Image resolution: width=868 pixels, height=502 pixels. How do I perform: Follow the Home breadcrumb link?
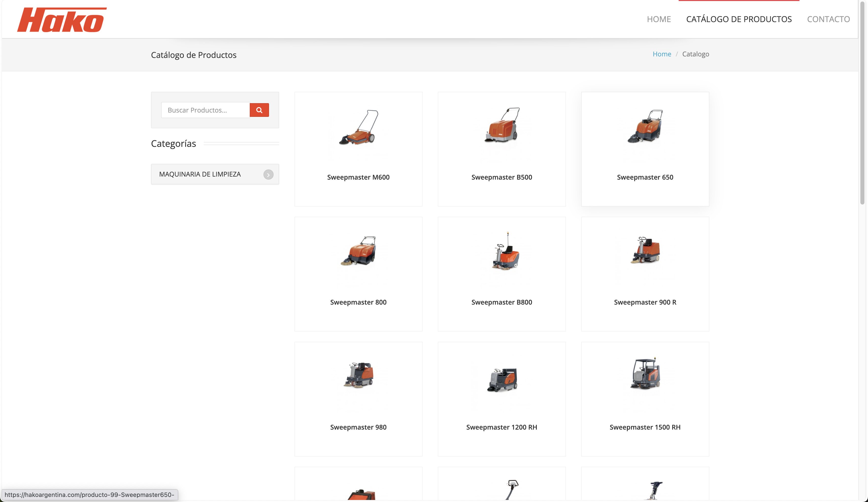tap(662, 54)
